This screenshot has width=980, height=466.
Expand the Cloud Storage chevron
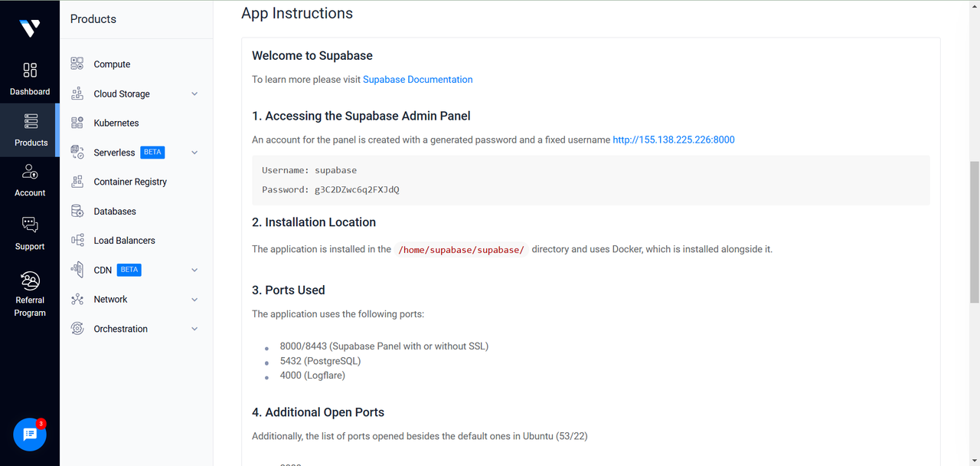point(194,94)
